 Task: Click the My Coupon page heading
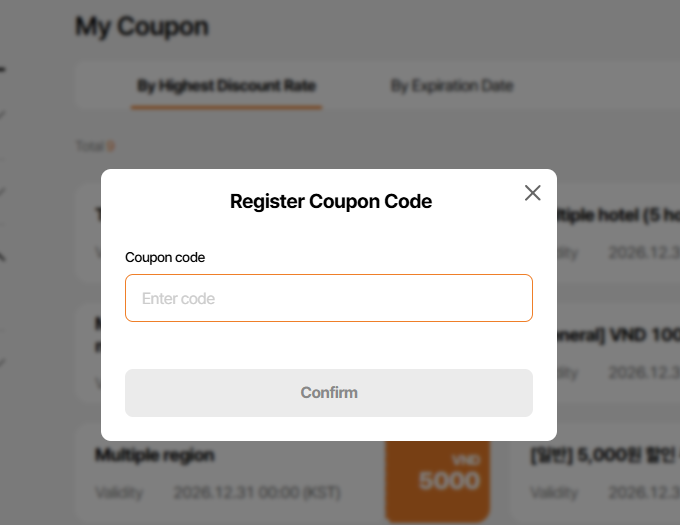142,26
